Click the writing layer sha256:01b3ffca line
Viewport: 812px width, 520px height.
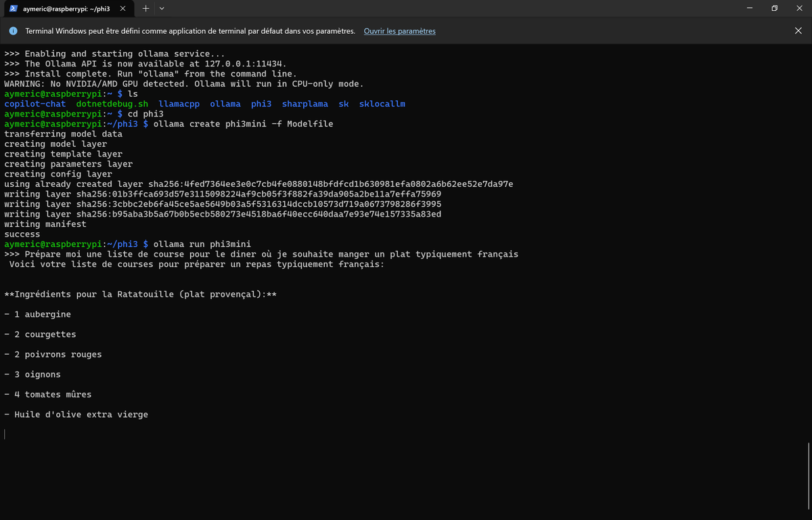point(223,194)
